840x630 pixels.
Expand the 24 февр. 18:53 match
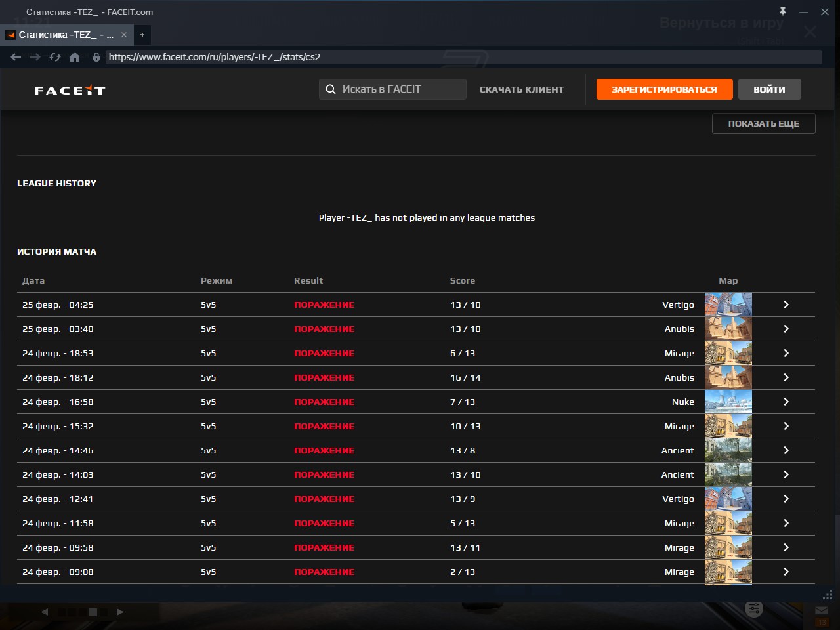pyautogui.click(x=786, y=353)
